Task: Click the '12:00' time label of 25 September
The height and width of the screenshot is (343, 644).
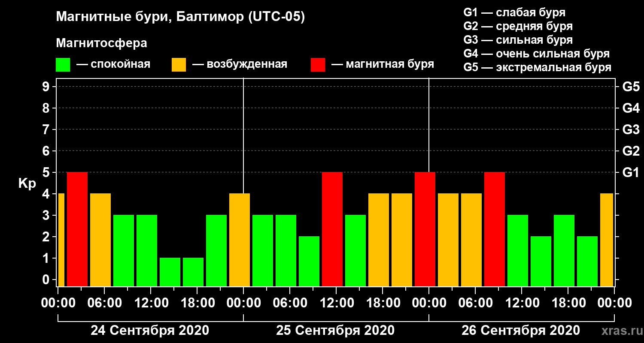Action: [x=336, y=303]
